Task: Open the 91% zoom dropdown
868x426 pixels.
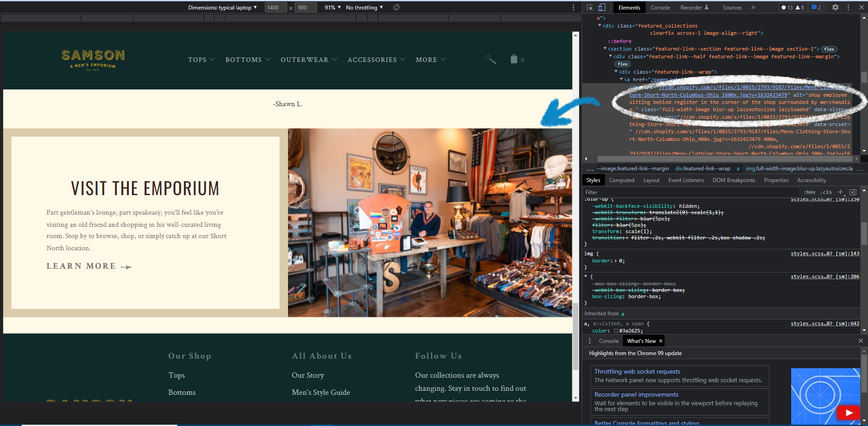Action: (333, 7)
